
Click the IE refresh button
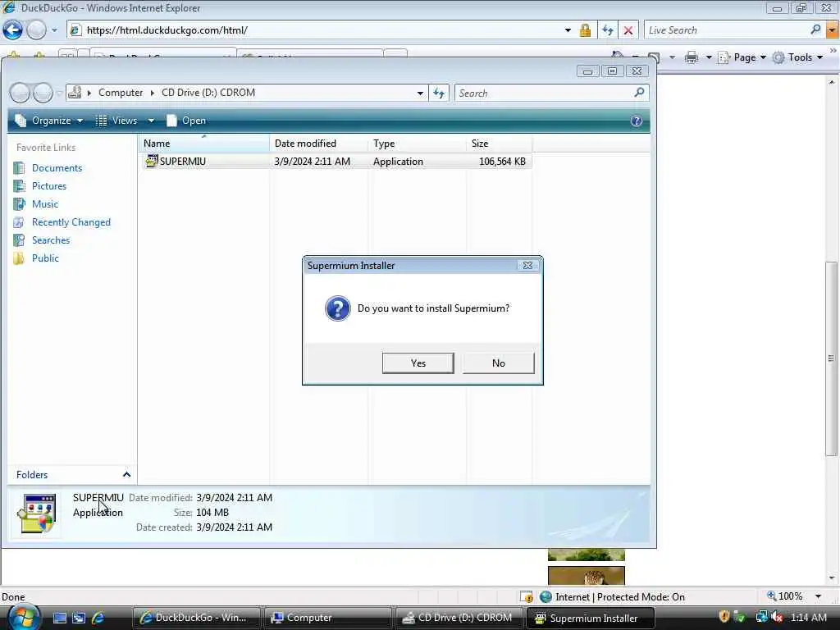608,30
